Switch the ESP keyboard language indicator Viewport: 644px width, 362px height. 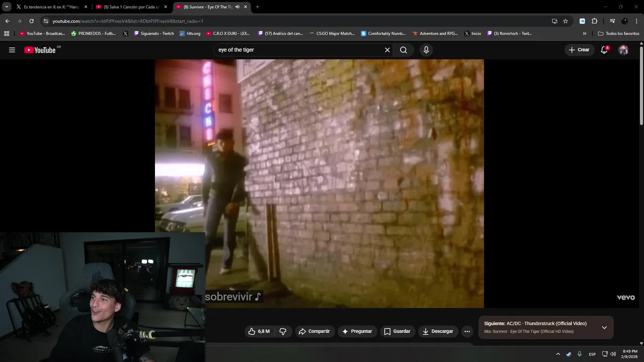[592, 354]
